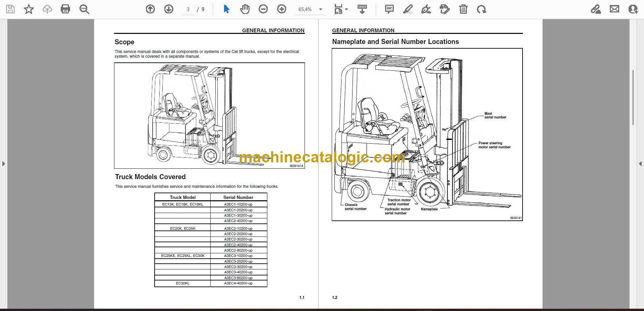The height and width of the screenshot is (311, 644).
Task: Expand the left navigation pane
Action: click(3, 164)
